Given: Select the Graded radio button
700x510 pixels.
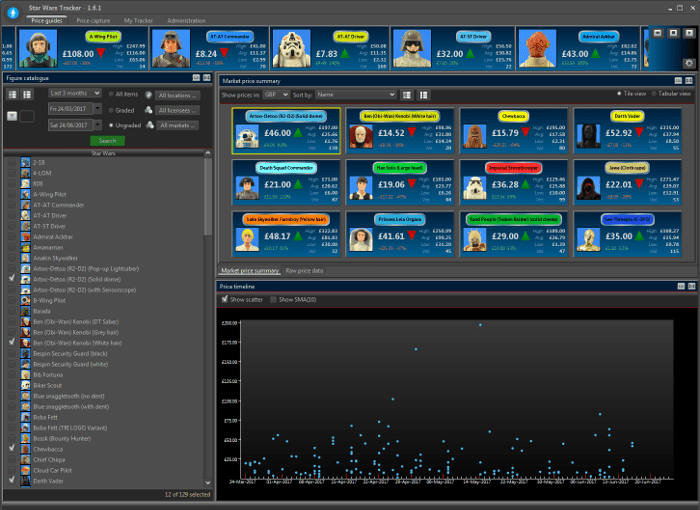Looking at the screenshot, I should coord(111,110).
